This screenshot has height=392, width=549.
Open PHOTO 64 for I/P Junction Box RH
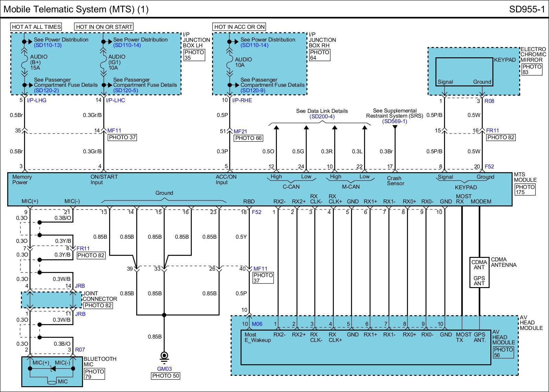tap(319, 55)
